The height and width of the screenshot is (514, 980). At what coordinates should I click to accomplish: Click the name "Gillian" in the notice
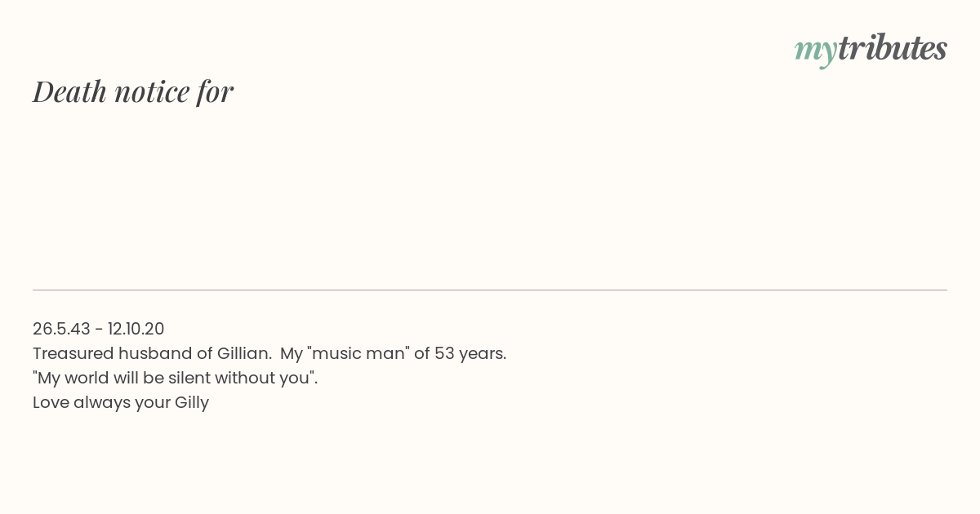(243, 353)
